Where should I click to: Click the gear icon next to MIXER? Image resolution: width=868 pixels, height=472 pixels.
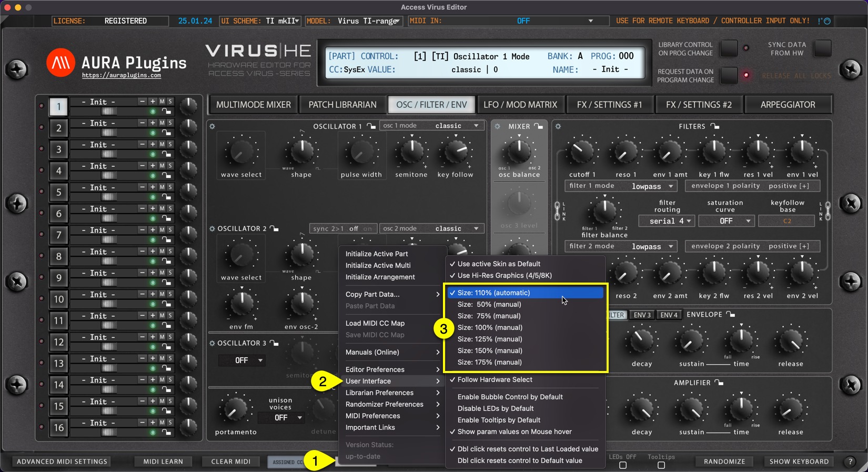click(x=497, y=126)
